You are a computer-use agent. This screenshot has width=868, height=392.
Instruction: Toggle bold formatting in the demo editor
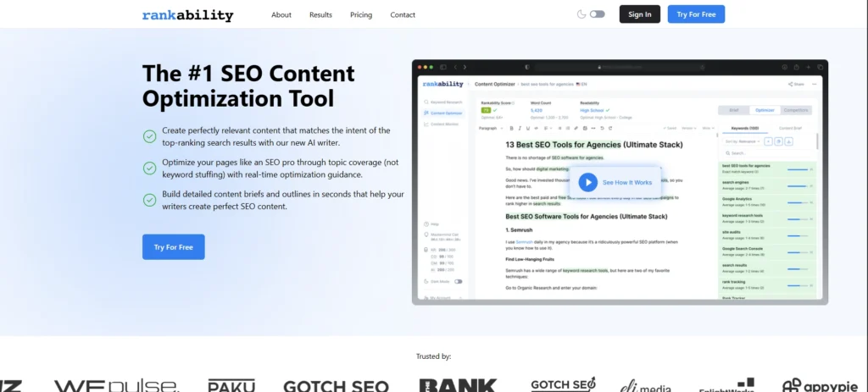511,129
